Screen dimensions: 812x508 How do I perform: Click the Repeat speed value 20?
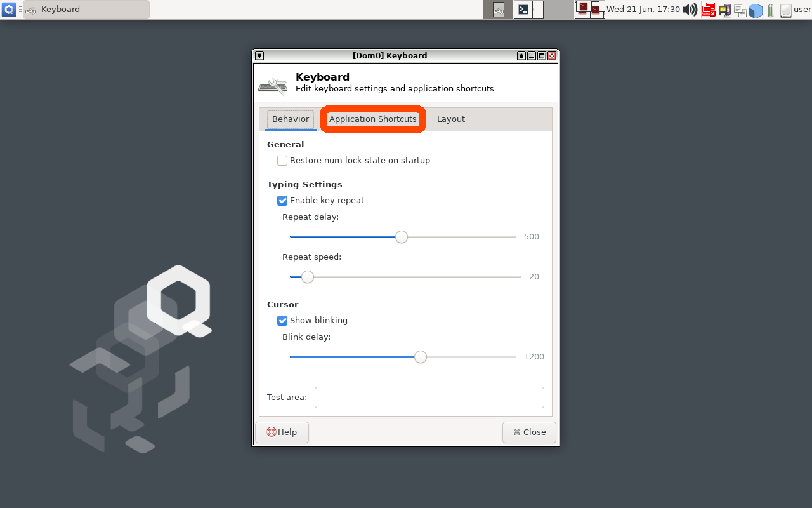click(534, 277)
